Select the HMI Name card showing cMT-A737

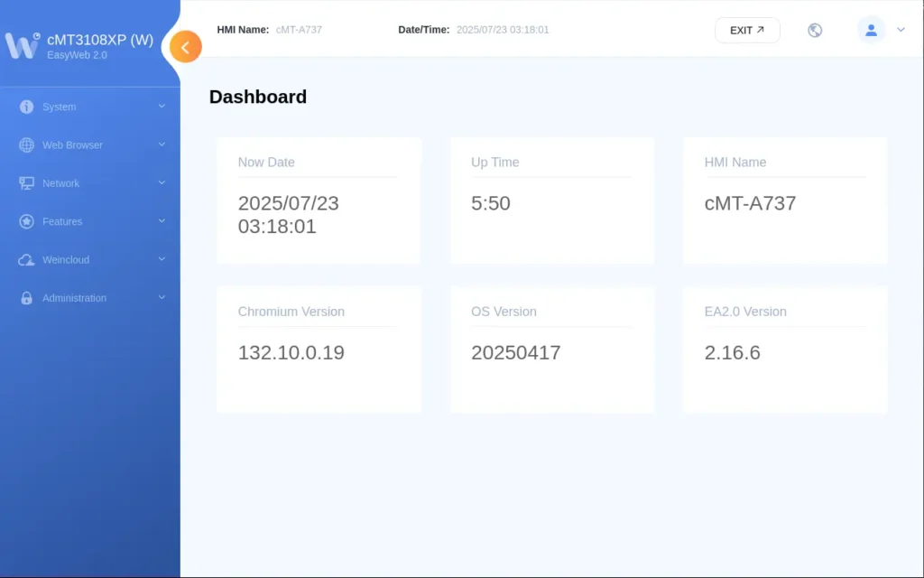pos(784,200)
